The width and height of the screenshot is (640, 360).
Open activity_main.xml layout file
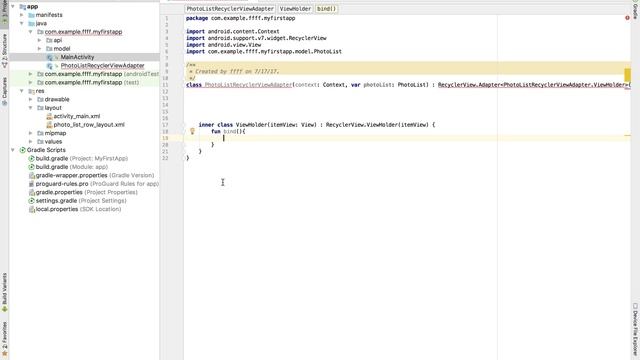coord(77,116)
